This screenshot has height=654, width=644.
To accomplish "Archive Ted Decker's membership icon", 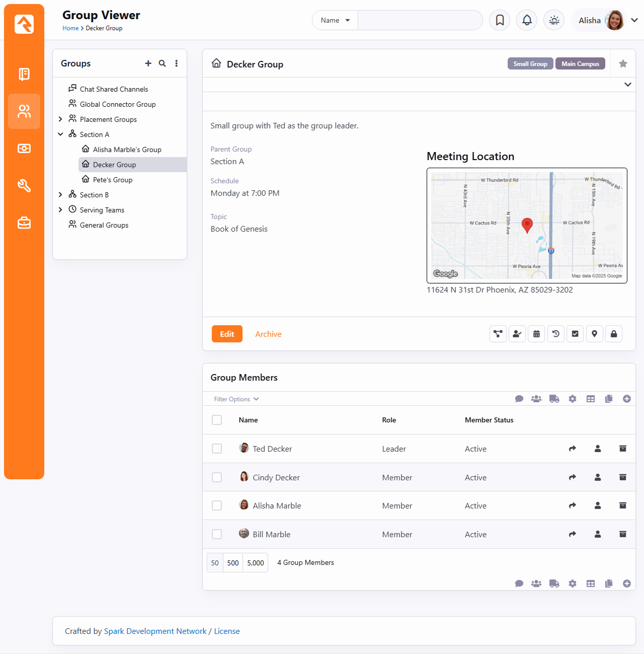I will [x=622, y=449].
